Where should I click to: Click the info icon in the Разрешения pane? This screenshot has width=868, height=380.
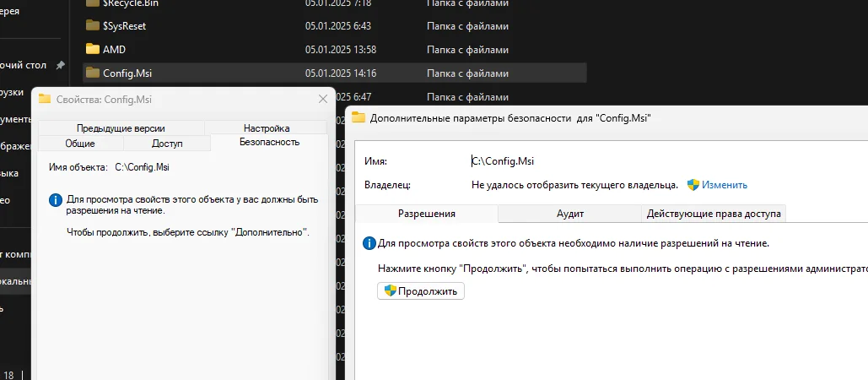pos(369,243)
